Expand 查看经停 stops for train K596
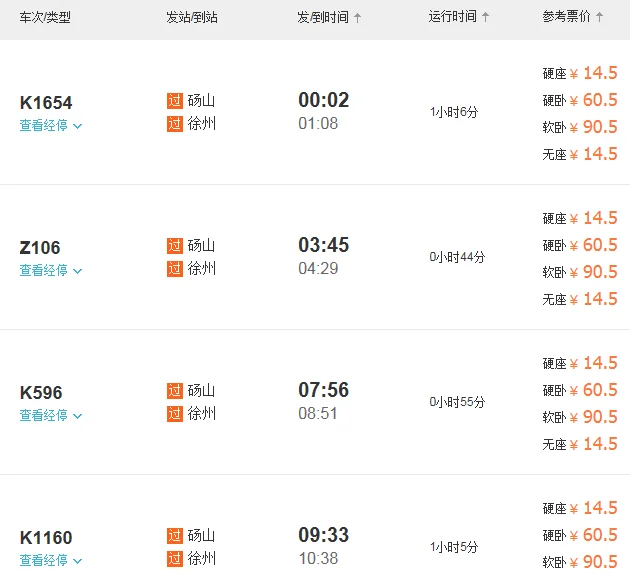Viewport: 630px width, 580px height. click(51, 416)
